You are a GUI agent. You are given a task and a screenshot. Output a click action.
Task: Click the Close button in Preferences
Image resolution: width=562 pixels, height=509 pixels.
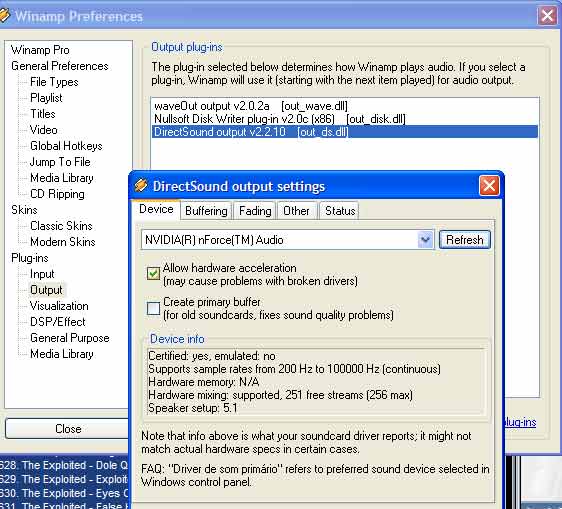(x=67, y=429)
